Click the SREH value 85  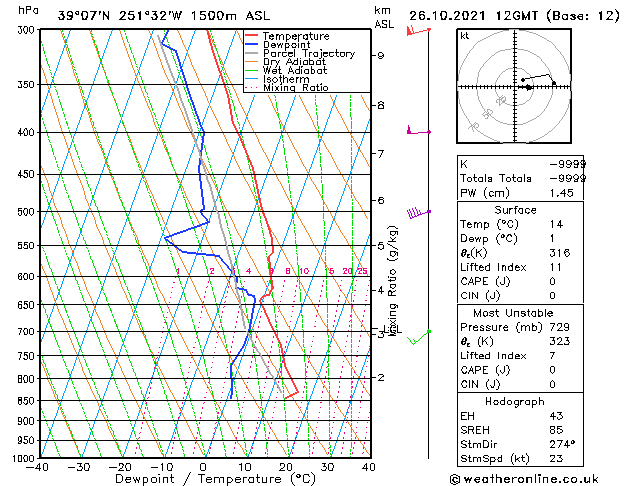coord(556,430)
